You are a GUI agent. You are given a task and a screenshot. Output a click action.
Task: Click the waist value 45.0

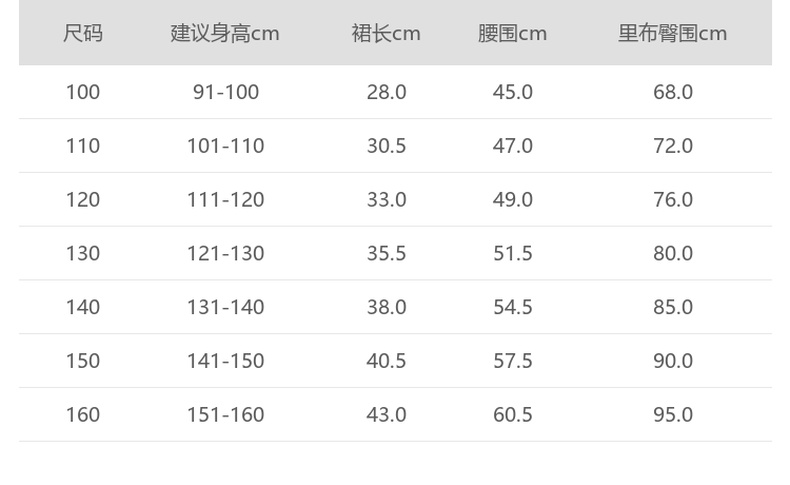512,92
